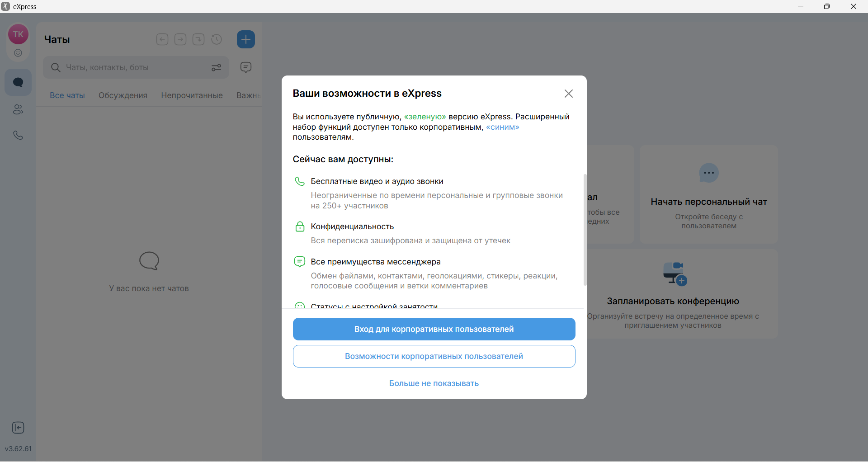868x462 pixels.
Task: Open the Запланировать конференцию card
Action: (x=683, y=294)
